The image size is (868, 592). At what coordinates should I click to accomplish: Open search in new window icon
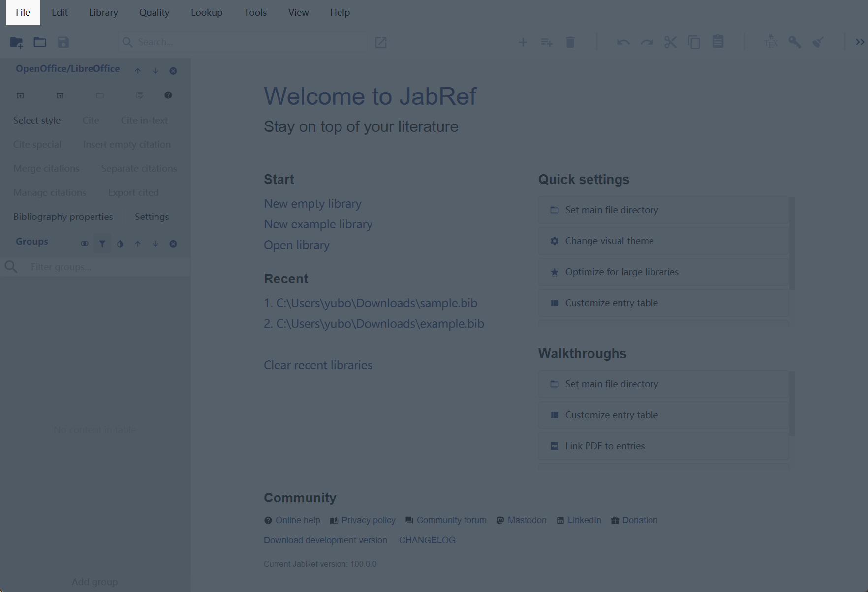coord(381,42)
